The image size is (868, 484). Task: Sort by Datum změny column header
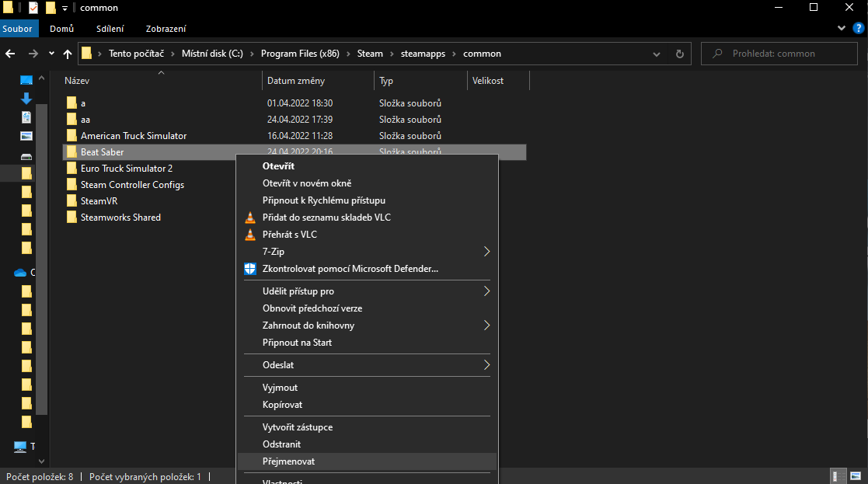[296, 81]
